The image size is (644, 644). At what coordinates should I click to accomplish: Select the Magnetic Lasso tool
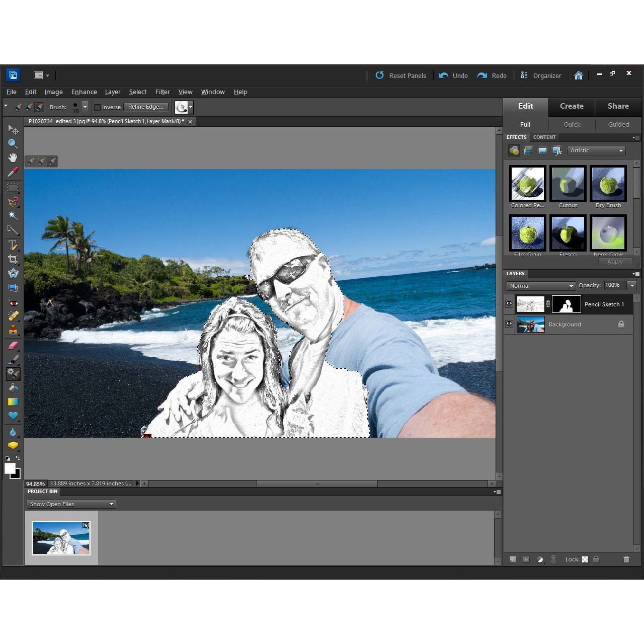tap(13, 202)
